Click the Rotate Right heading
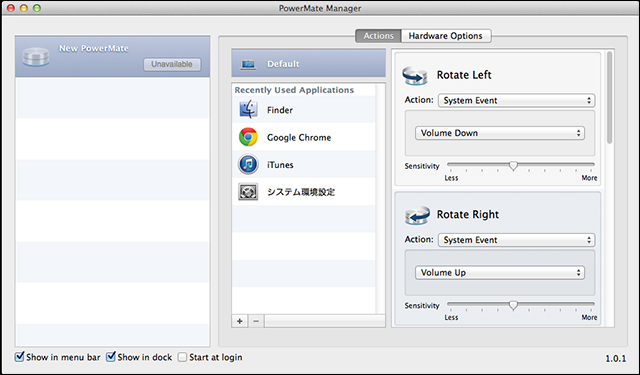The image size is (640, 375). point(468,215)
